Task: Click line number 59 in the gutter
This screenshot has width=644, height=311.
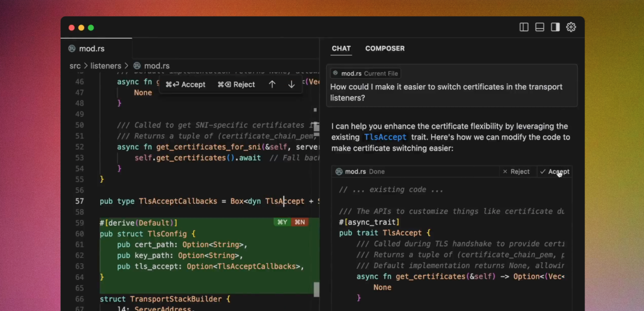Action: 79,223
